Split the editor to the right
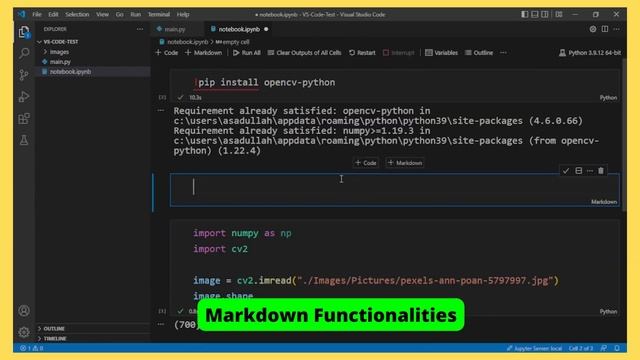 click(604, 29)
